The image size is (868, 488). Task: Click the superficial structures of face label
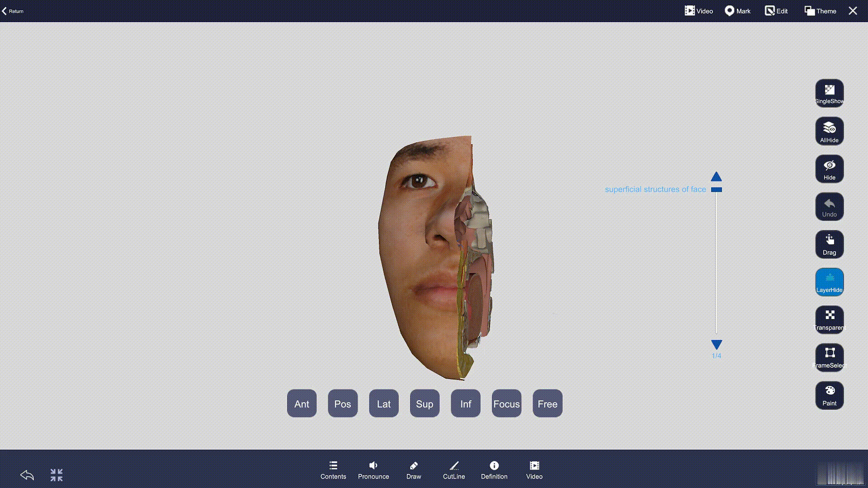coord(655,189)
